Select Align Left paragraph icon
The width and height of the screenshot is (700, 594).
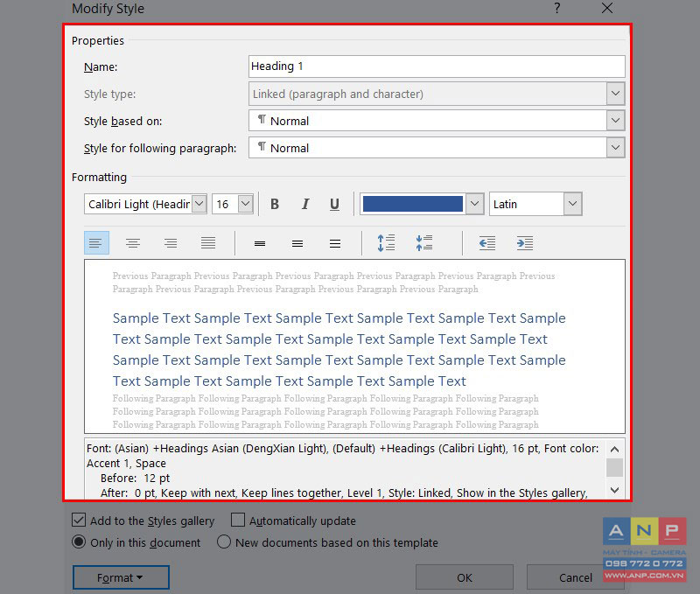[96, 243]
